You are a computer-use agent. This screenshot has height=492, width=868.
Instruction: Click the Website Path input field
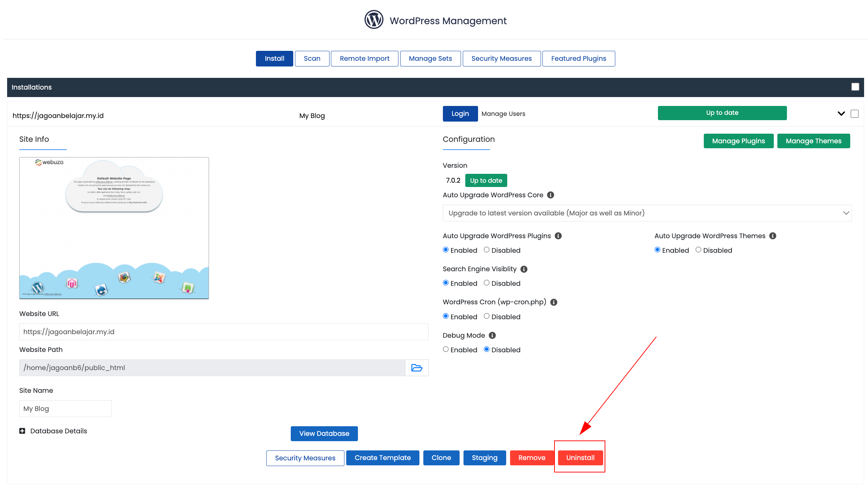[212, 368]
